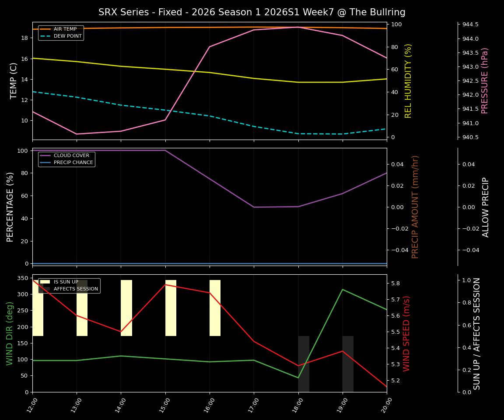
Task: Expand the wind chart legend box
Action: click(x=69, y=285)
